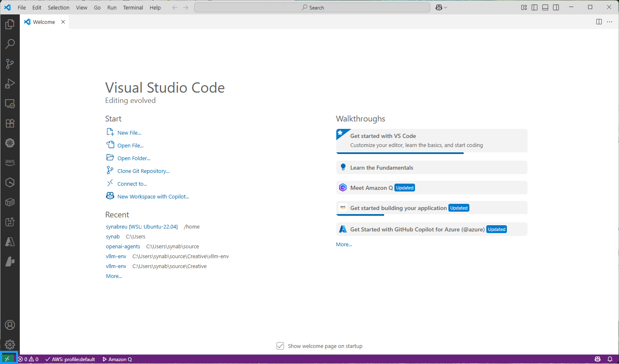The image size is (619, 364).
Task: Open the Azure view icon
Action: [10, 242]
